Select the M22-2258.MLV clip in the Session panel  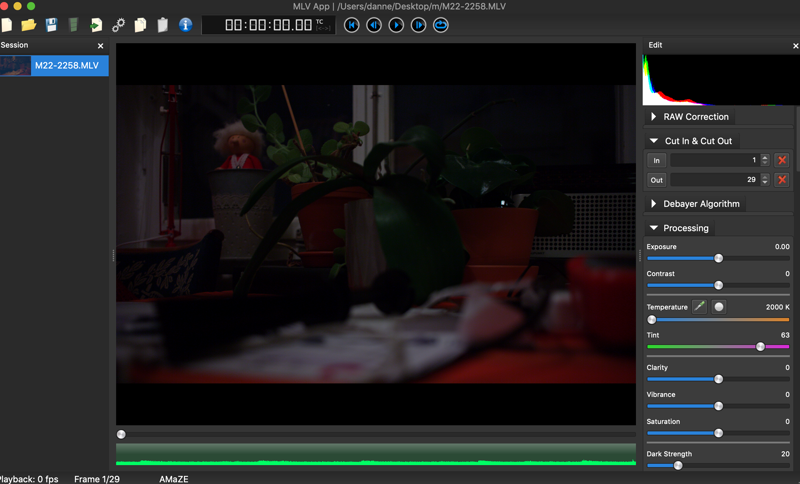(x=54, y=66)
